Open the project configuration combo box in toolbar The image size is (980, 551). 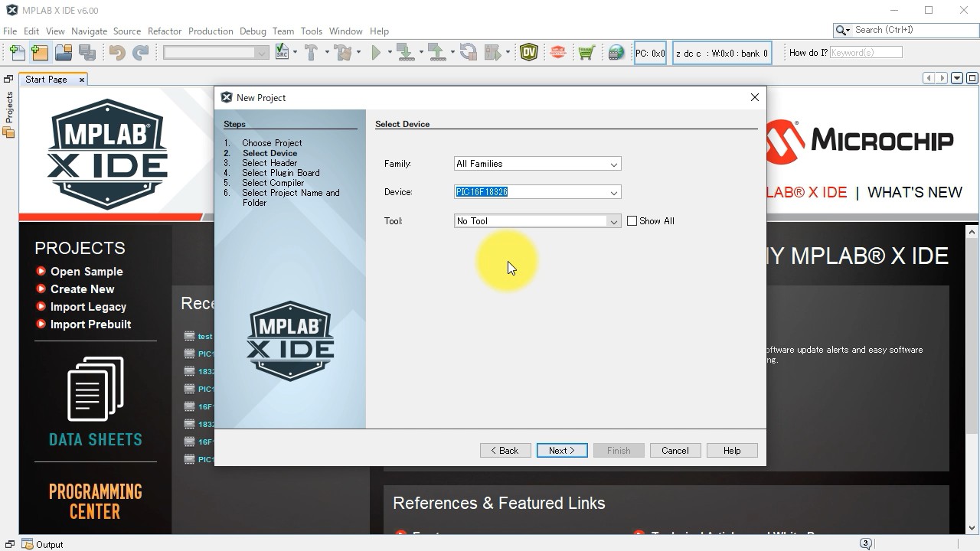pyautogui.click(x=216, y=53)
